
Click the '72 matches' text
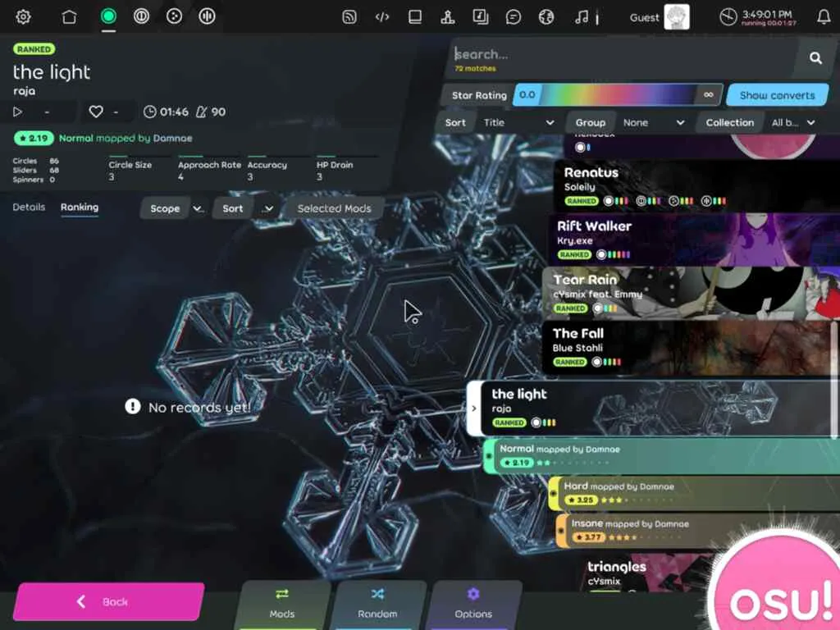475,69
